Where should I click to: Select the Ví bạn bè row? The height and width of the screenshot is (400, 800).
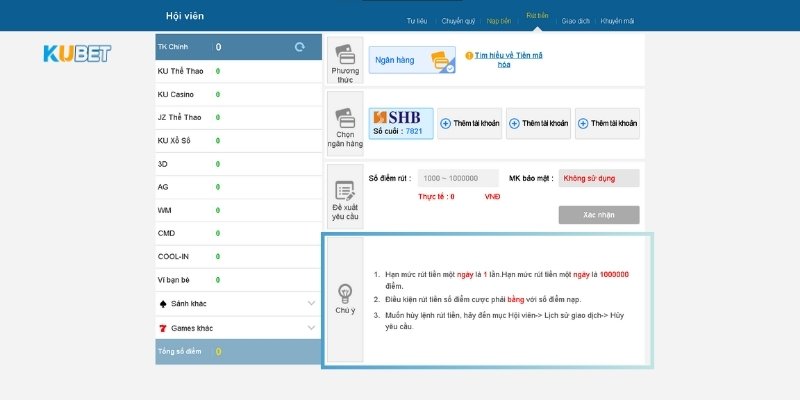pyautogui.click(x=239, y=280)
